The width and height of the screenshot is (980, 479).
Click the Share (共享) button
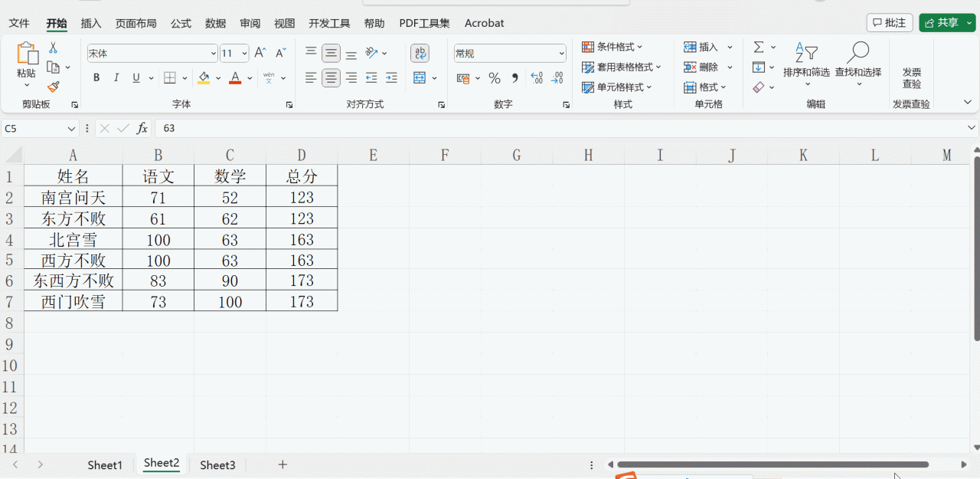(x=948, y=22)
